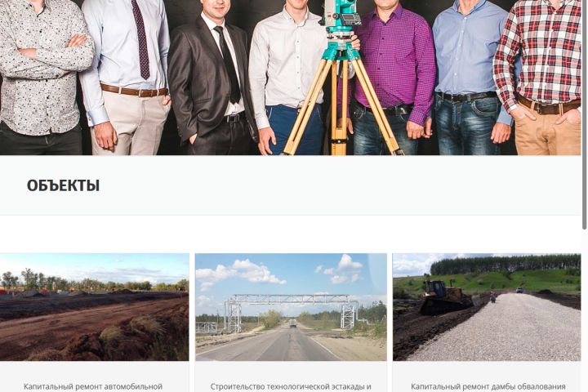Click the ОБЪЕКТЫ section heading
The width and height of the screenshot is (588, 392).
[x=63, y=185]
